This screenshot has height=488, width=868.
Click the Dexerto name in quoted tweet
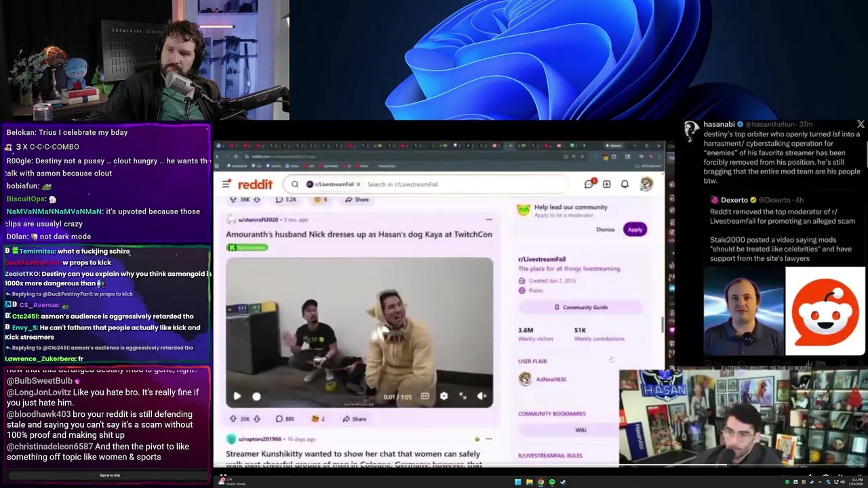click(x=734, y=201)
